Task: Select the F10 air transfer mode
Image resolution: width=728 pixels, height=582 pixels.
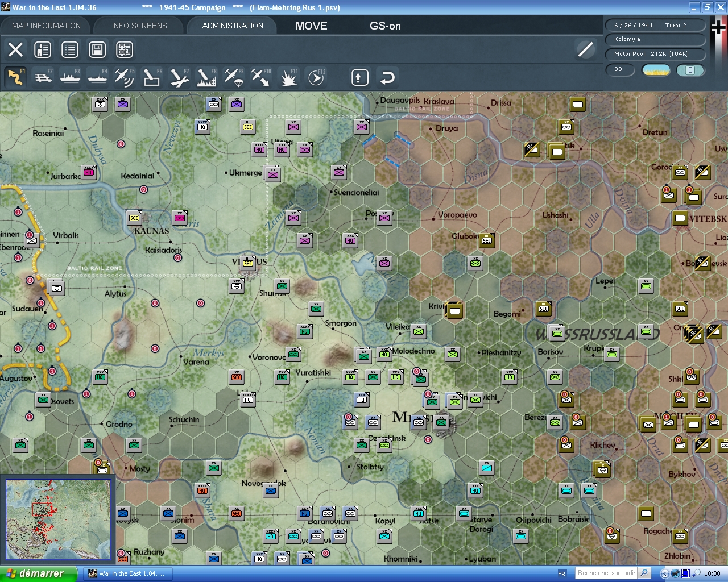Action: click(x=261, y=77)
